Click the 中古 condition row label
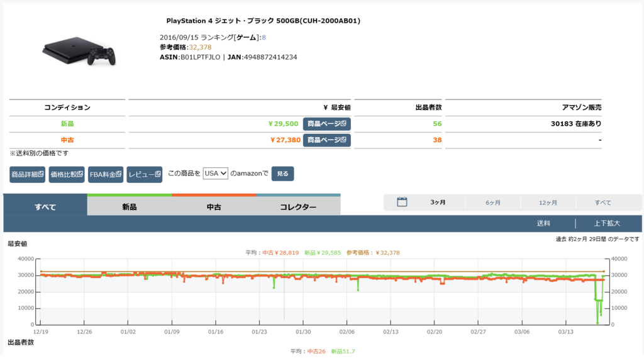The image size is (644, 361). coord(67,140)
